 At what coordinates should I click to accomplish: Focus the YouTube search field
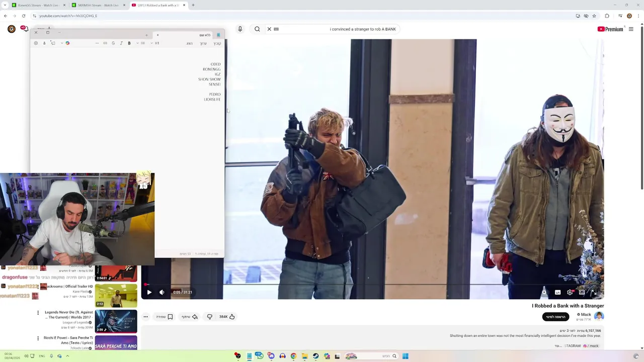pyautogui.click(x=337, y=29)
